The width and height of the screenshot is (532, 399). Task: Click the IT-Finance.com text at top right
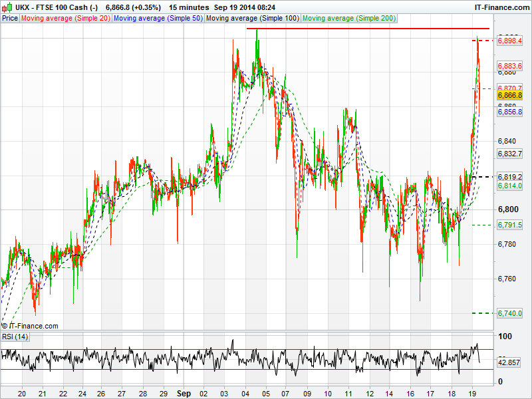pyautogui.click(x=501, y=7)
